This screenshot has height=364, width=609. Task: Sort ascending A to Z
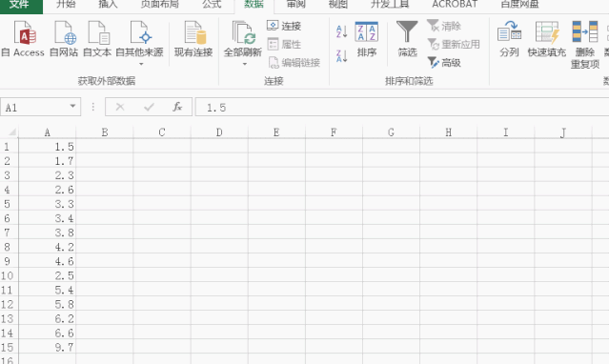(x=341, y=31)
